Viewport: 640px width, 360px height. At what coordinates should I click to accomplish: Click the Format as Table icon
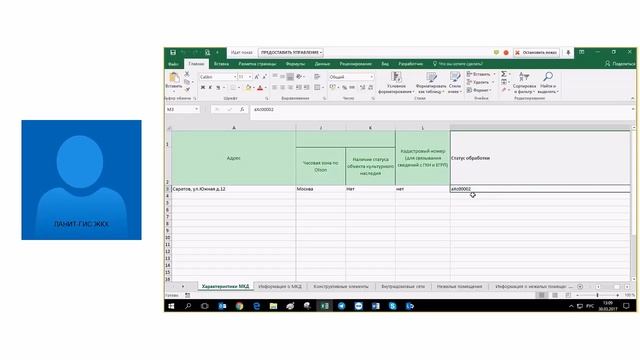431,77
